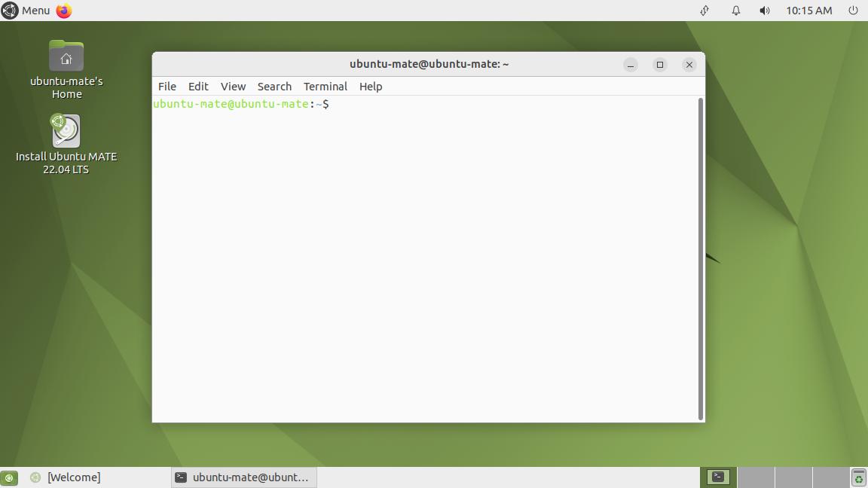
Task: Launch Firefox from the top panel
Action: 64,11
